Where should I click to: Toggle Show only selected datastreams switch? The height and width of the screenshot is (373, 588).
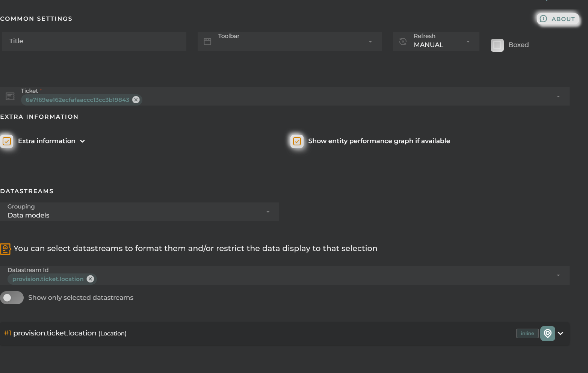click(12, 298)
